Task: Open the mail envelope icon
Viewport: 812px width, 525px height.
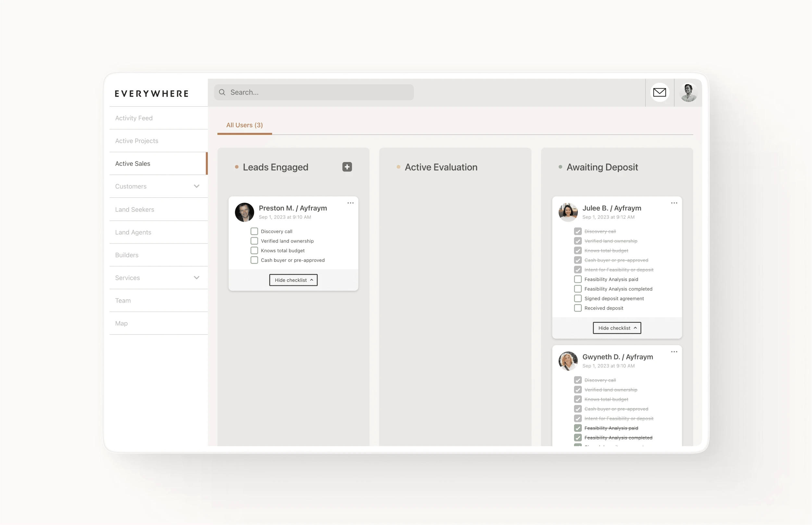Action: (659, 93)
